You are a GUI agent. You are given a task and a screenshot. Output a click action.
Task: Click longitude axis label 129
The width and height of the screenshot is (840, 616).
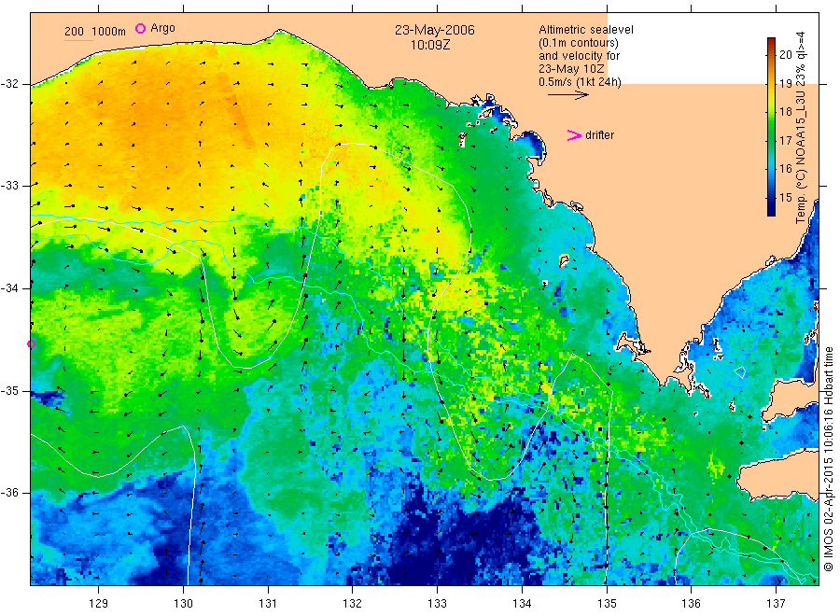(x=99, y=604)
